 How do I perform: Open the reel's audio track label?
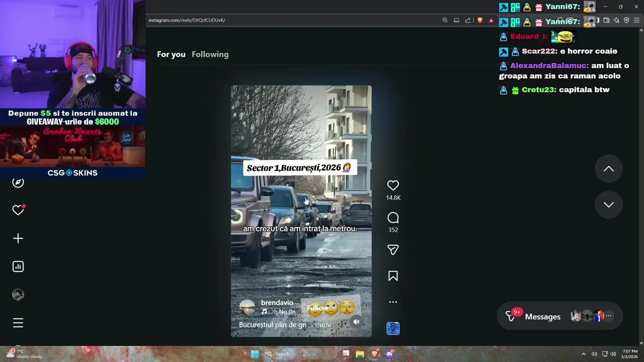click(x=278, y=312)
